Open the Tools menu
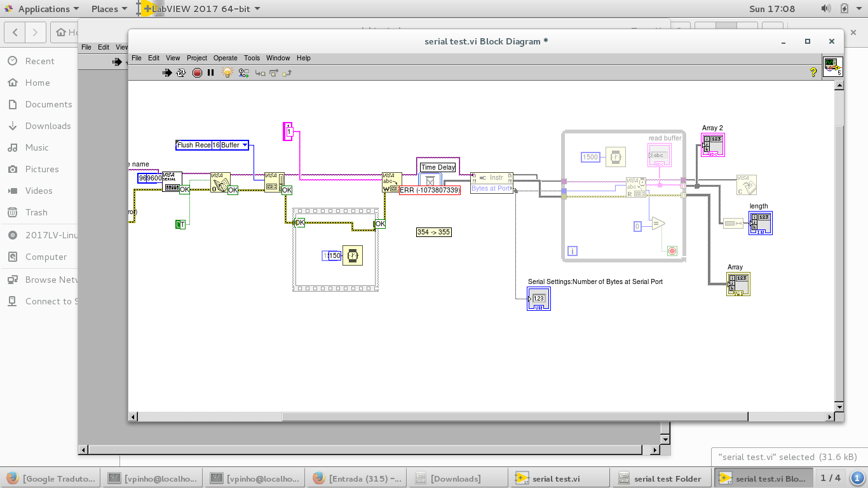The image size is (868, 488). [252, 58]
